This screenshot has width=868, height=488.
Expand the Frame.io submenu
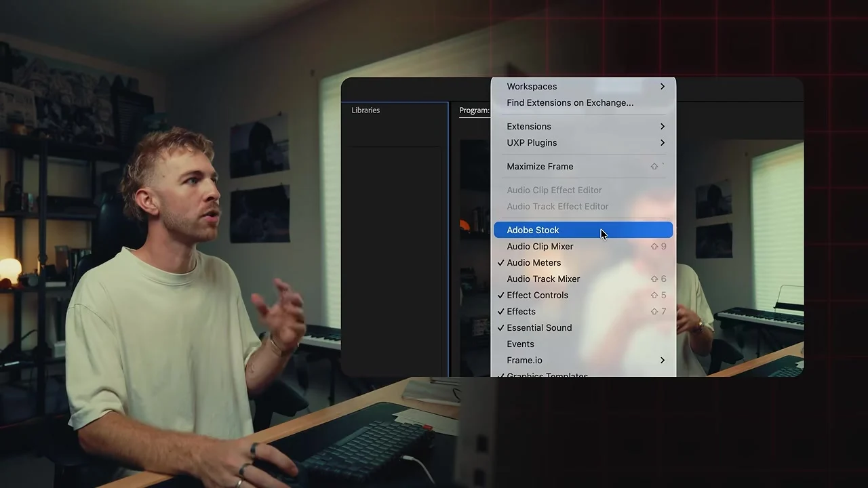[583, 360]
